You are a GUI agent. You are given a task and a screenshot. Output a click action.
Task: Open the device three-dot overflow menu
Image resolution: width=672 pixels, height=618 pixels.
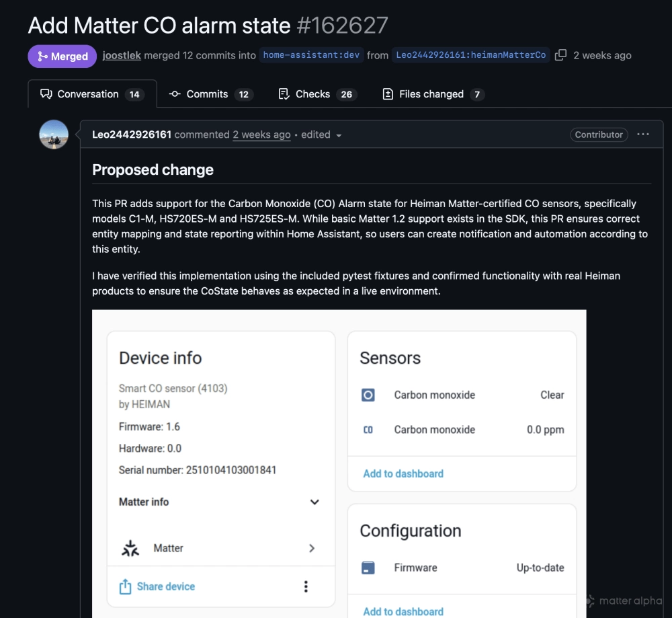click(x=306, y=586)
